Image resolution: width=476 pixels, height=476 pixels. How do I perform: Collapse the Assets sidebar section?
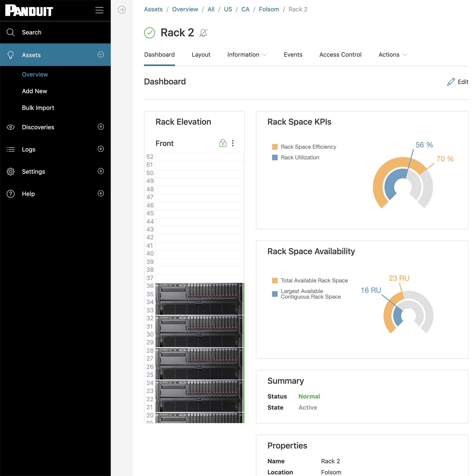click(x=100, y=54)
